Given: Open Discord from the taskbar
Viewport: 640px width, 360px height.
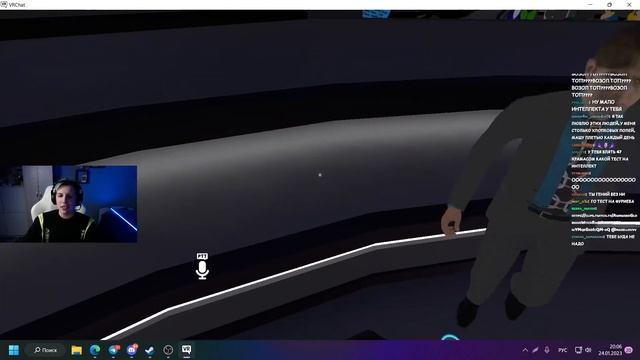Looking at the screenshot, I should pyautogui.click(x=132, y=350).
